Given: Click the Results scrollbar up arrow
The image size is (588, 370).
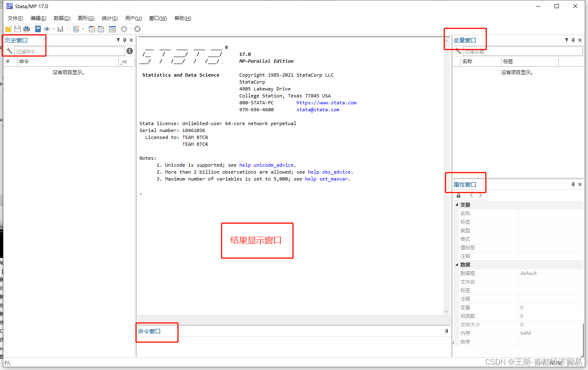Looking at the screenshot, I should click(446, 41).
